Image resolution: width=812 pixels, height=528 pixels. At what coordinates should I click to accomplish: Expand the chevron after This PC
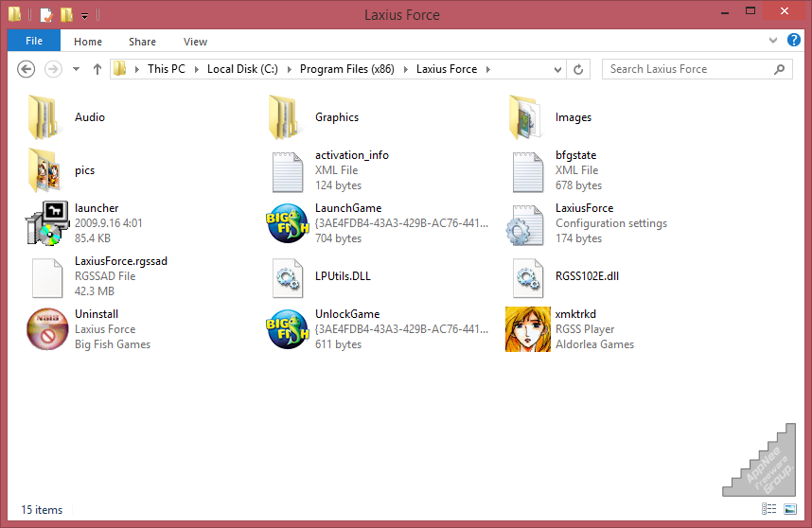click(196, 69)
